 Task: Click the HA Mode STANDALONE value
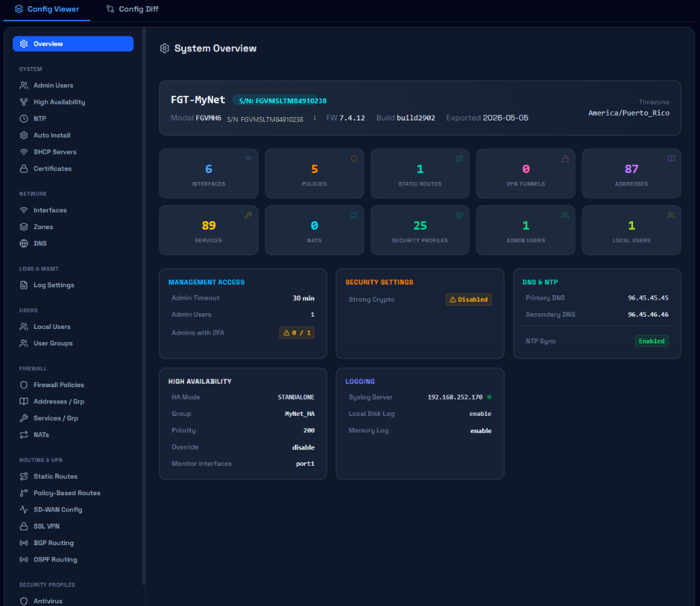point(296,397)
